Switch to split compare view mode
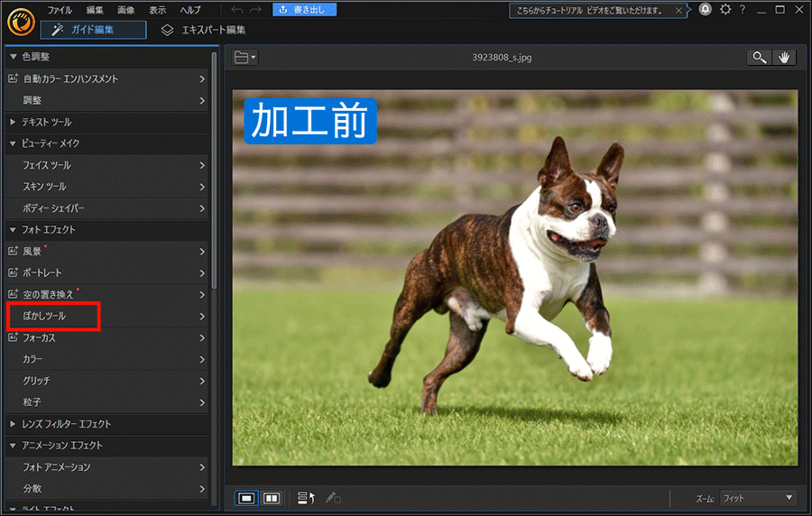The height and width of the screenshot is (516, 812). [x=272, y=497]
